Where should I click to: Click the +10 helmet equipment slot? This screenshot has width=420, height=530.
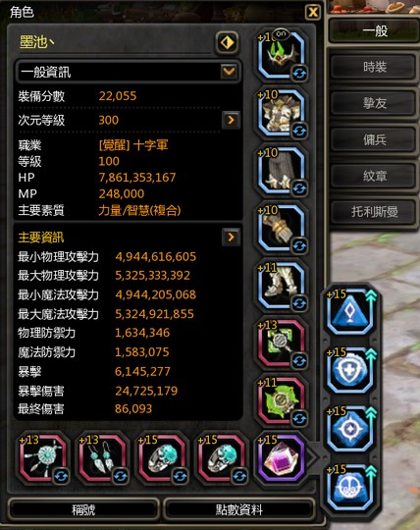point(281,56)
